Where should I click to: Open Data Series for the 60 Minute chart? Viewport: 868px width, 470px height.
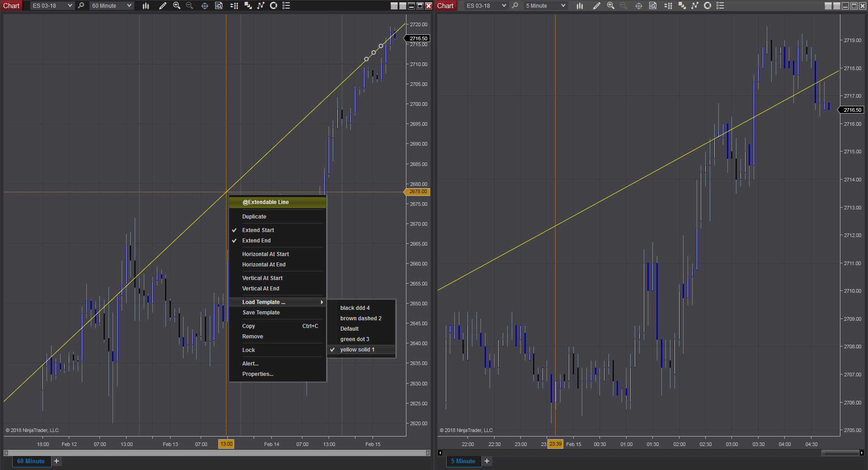tap(248, 5)
